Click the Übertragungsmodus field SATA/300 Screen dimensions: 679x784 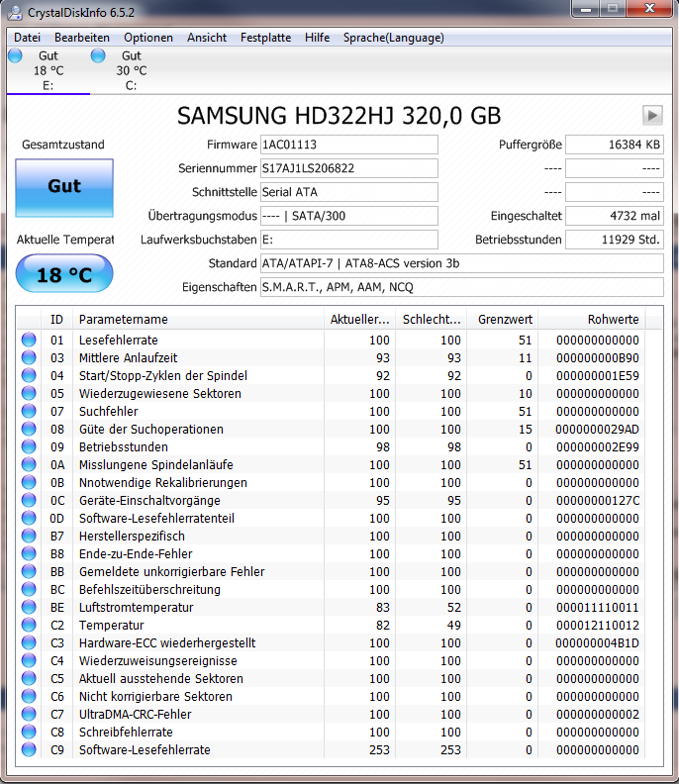pos(349,216)
